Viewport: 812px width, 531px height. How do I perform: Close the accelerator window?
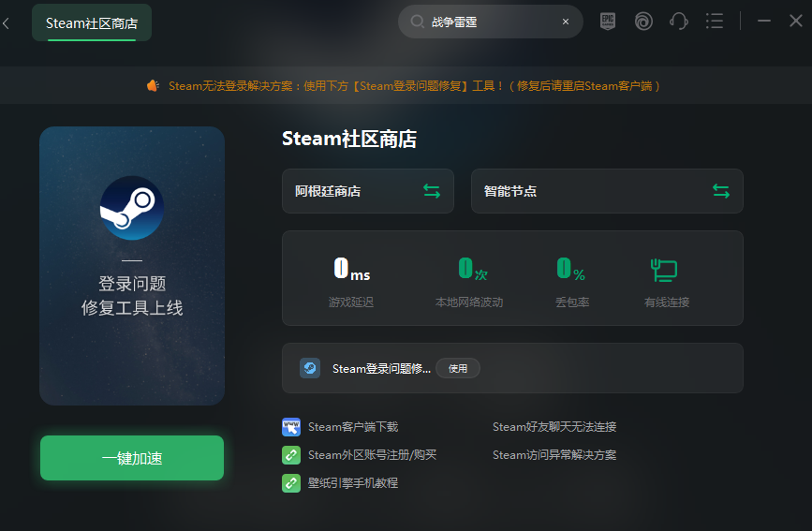click(795, 21)
